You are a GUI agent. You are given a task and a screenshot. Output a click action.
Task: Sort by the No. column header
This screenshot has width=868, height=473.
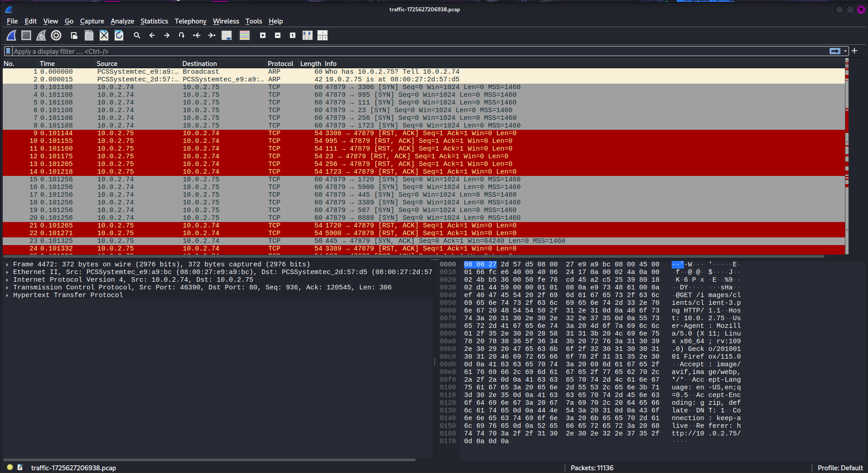(x=20, y=64)
